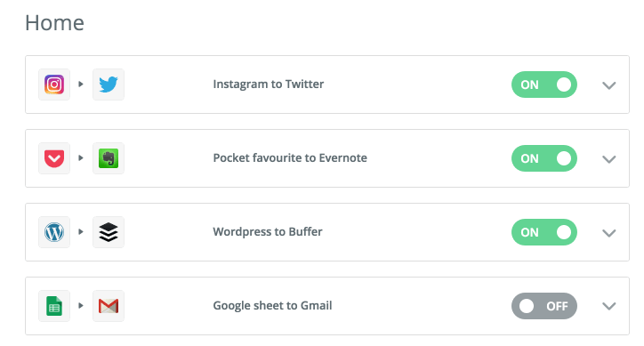Disable the Pocket favourite to Evernote toggle
The image size is (644, 346).
click(544, 158)
